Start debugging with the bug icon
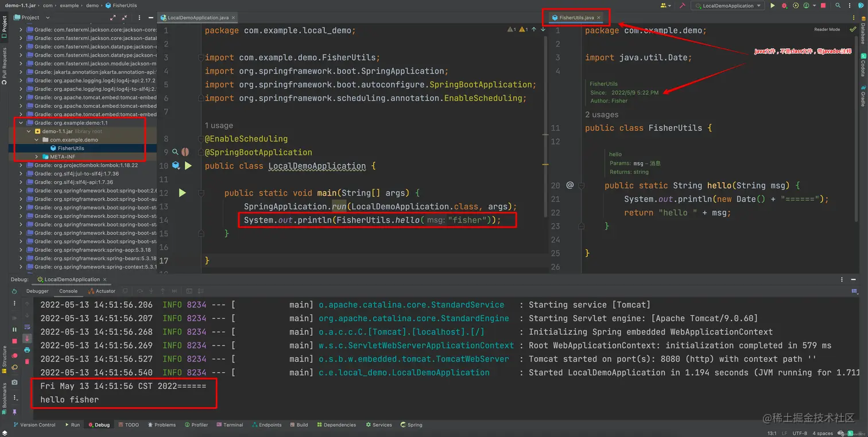Viewport: 868px width, 437px height. [784, 6]
